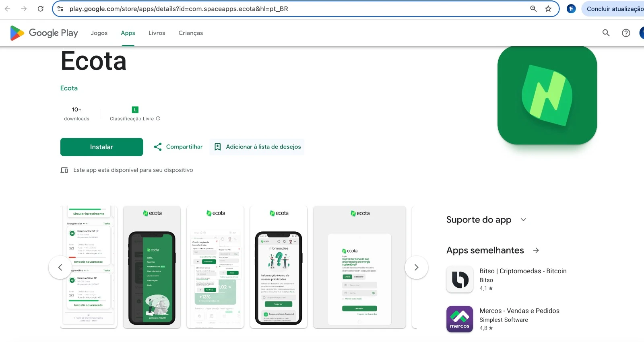
Task: Click the Apps semelhantes heading
Action: coord(485,250)
